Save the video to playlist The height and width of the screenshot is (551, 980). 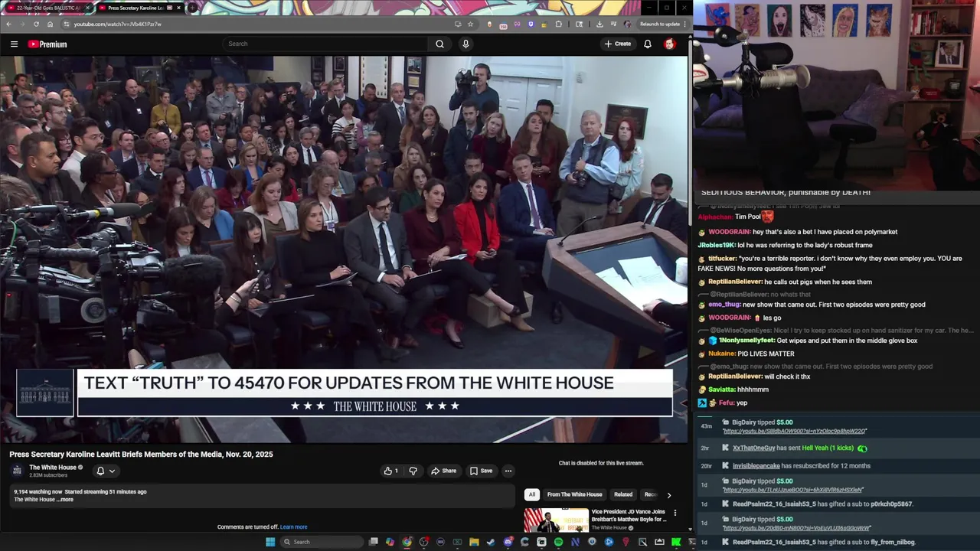[481, 471]
